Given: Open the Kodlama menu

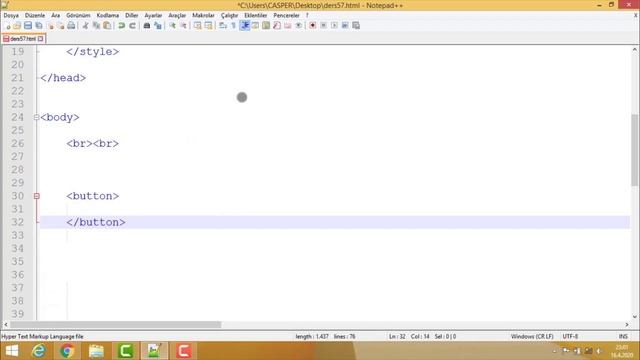Looking at the screenshot, I should [x=108, y=16].
